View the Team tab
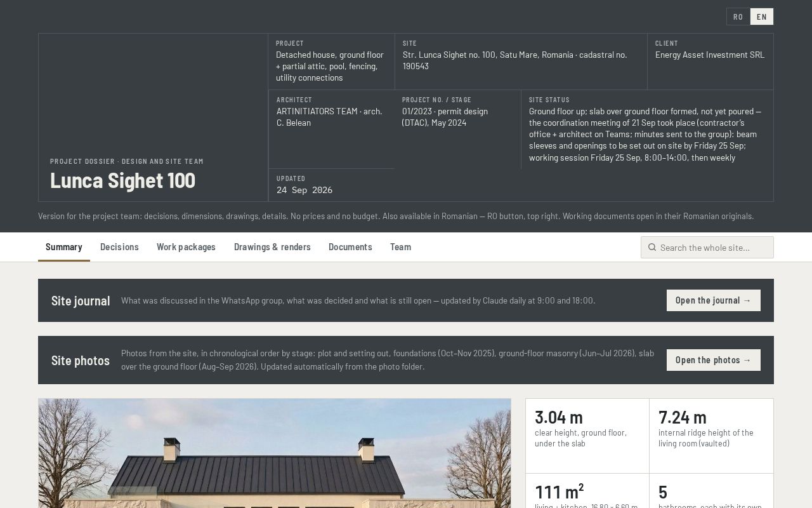Image resolution: width=812 pixels, height=508 pixels. coord(400,247)
